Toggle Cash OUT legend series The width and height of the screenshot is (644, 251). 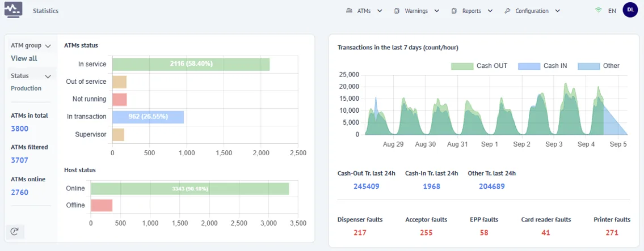tap(479, 66)
